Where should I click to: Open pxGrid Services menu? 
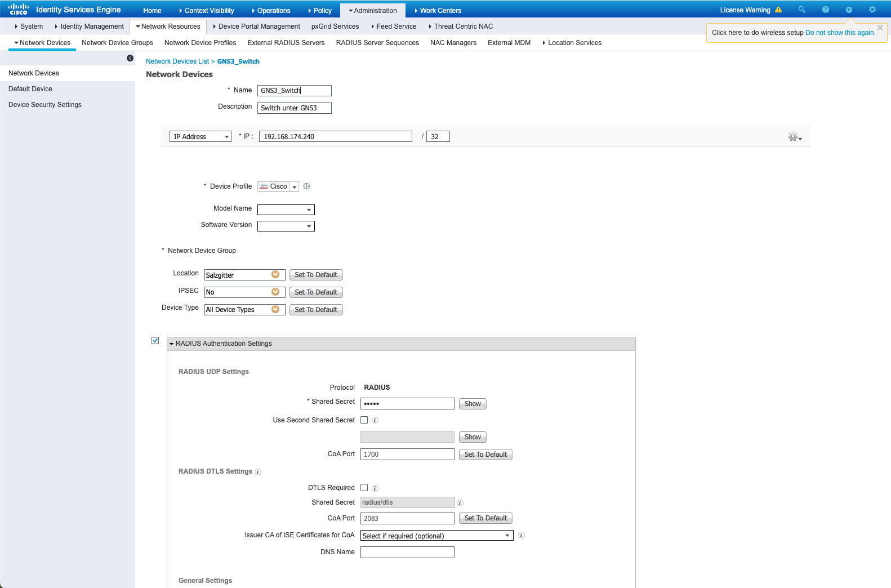(x=335, y=26)
